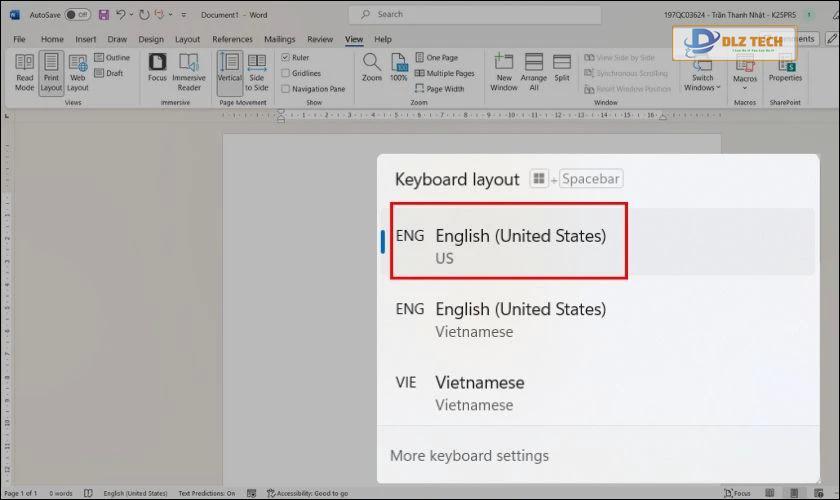The image size is (840, 500).
Task: Open SharePoint Properties
Action: pyautogui.click(x=785, y=70)
